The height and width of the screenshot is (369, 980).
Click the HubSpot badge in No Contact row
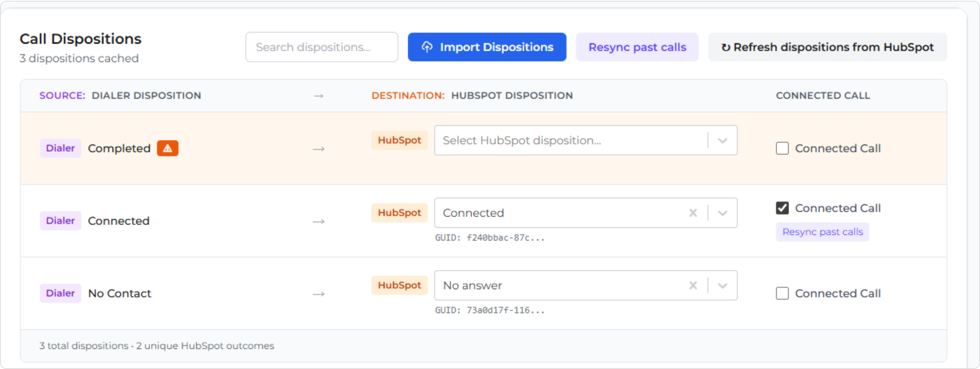399,285
